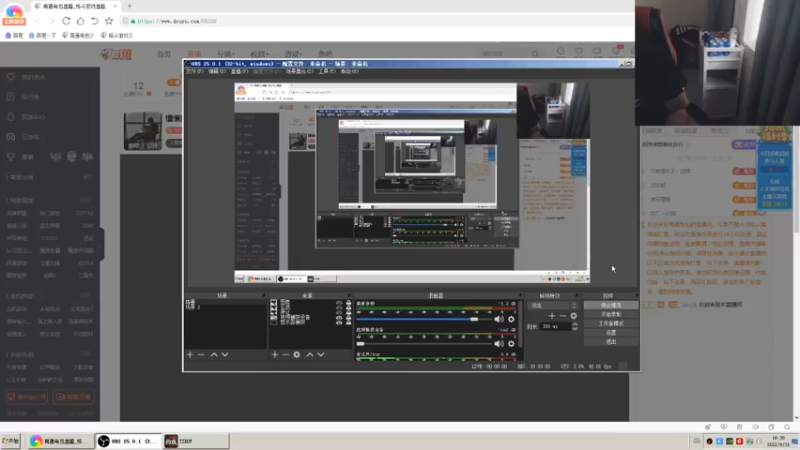
Task: Expand the Douyu 分类 category dropdown
Action: pyautogui.click(x=226, y=54)
